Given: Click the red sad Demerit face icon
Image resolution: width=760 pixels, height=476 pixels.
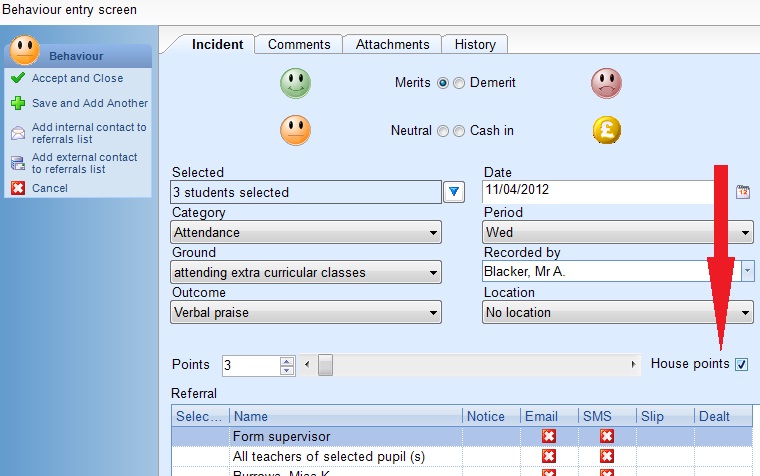Looking at the screenshot, I should (x=606, y=82).
